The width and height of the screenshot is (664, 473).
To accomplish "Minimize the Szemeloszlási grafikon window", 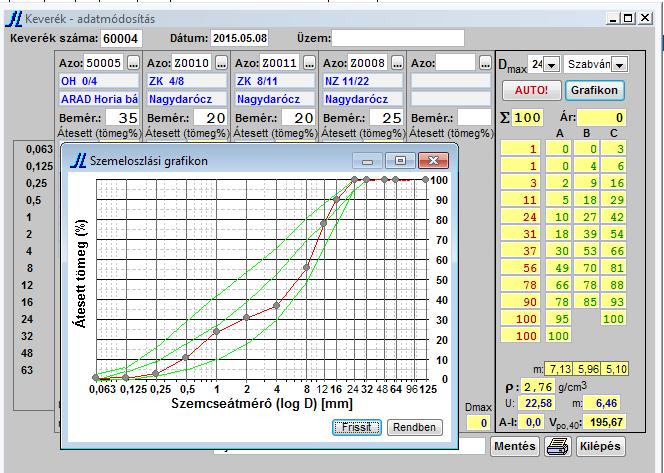I will click(x=367, y=161).
